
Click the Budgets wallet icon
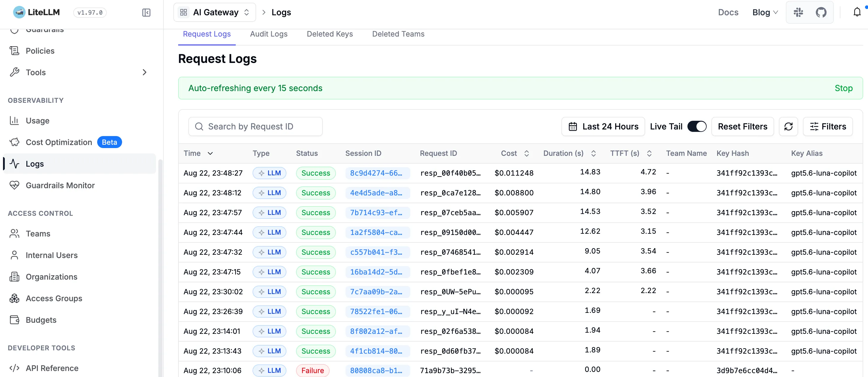(x=14, y=320)
